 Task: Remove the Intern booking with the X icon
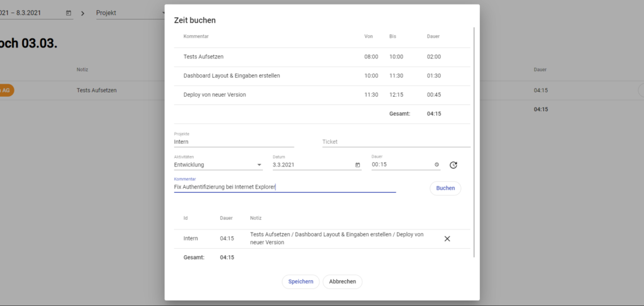coord(447,239)
